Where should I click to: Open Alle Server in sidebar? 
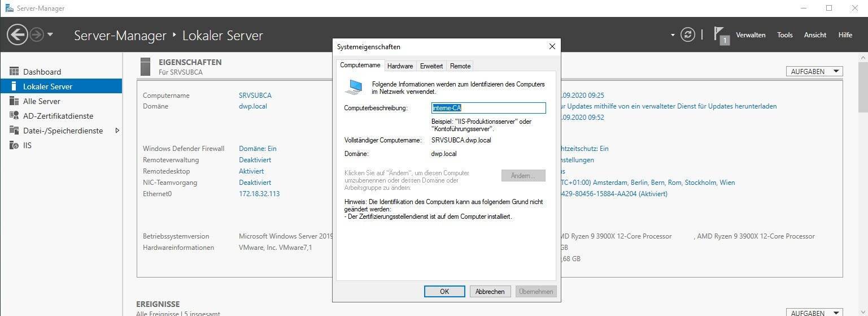tap(41, 101)
